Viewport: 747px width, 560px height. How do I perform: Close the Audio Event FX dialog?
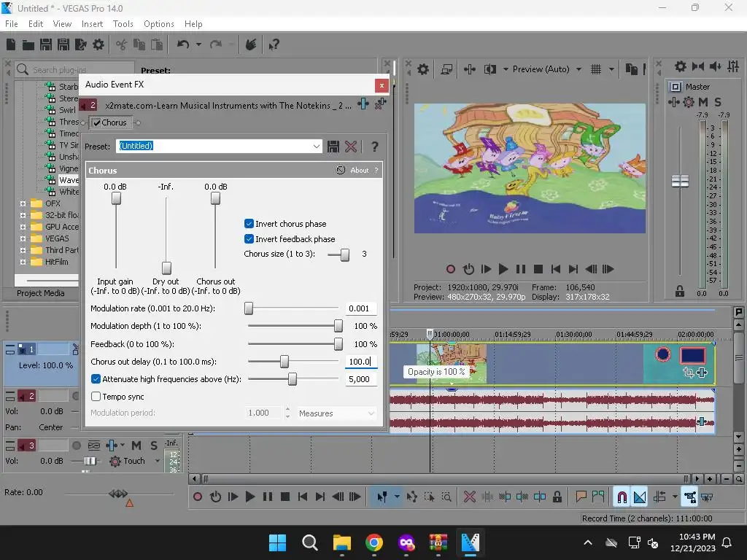pos(382,86)
